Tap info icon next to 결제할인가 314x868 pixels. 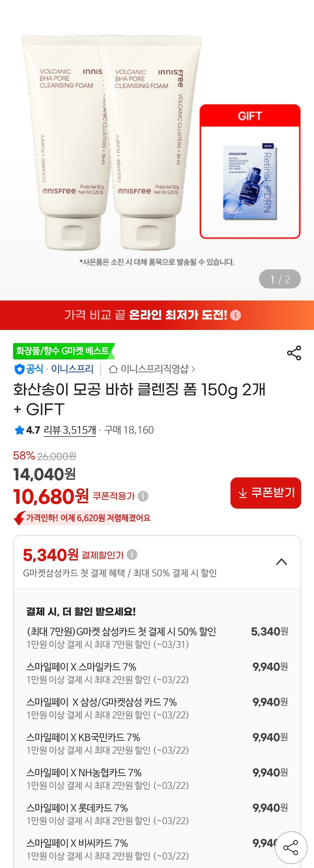(x=132, y=554)
